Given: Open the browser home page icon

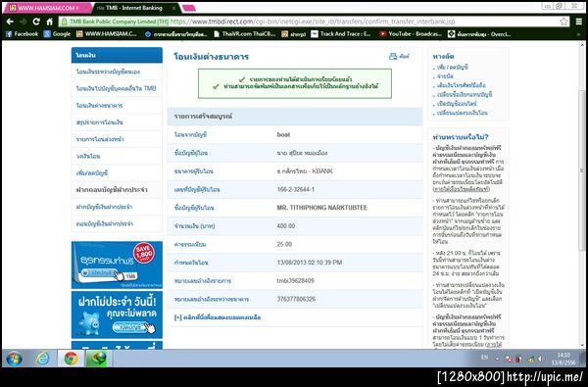Looking at the screenshot, I should [x=49, y=22].
